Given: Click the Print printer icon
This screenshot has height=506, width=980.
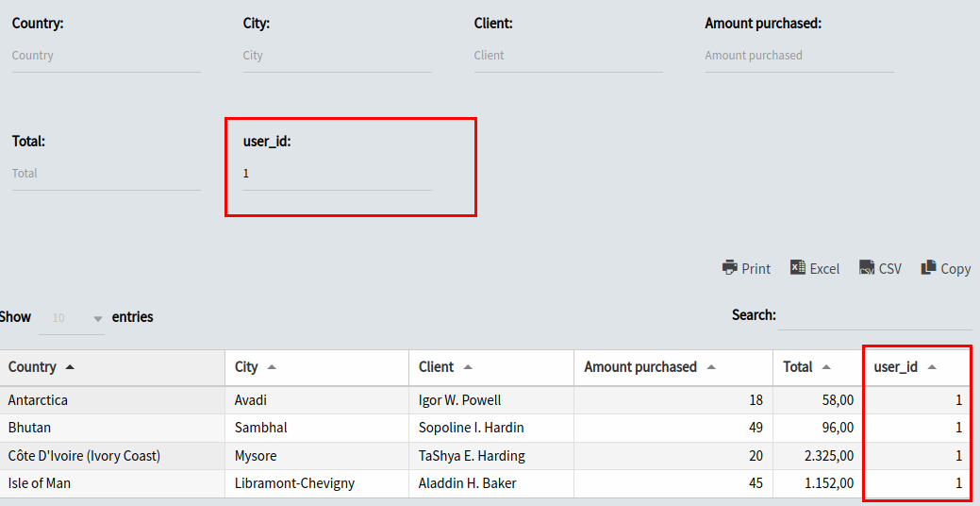Looking at the screenshot, I should coord(729,268).
